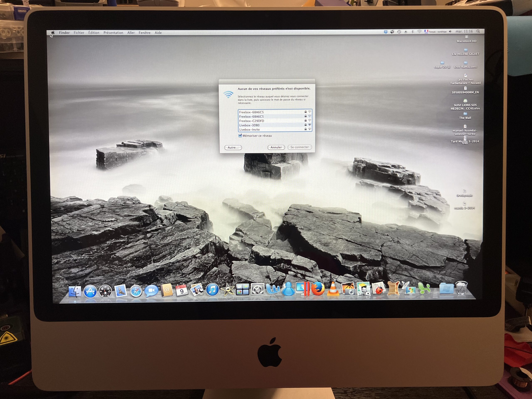Open the Wi-Fi status menu
Image resolution: width=532 pixels, height=399 pixels.
point(419,32)
